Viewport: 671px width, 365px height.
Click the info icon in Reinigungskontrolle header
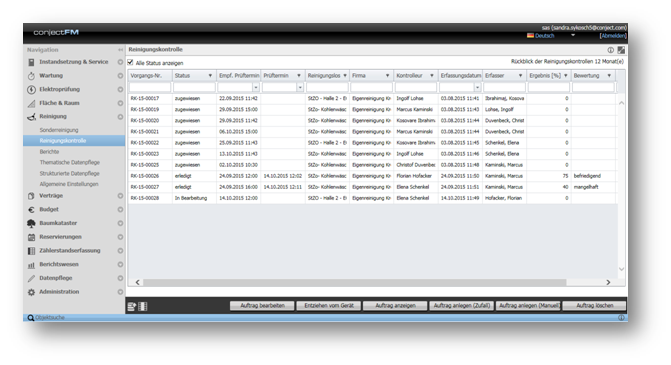click(x=611, y=50)
